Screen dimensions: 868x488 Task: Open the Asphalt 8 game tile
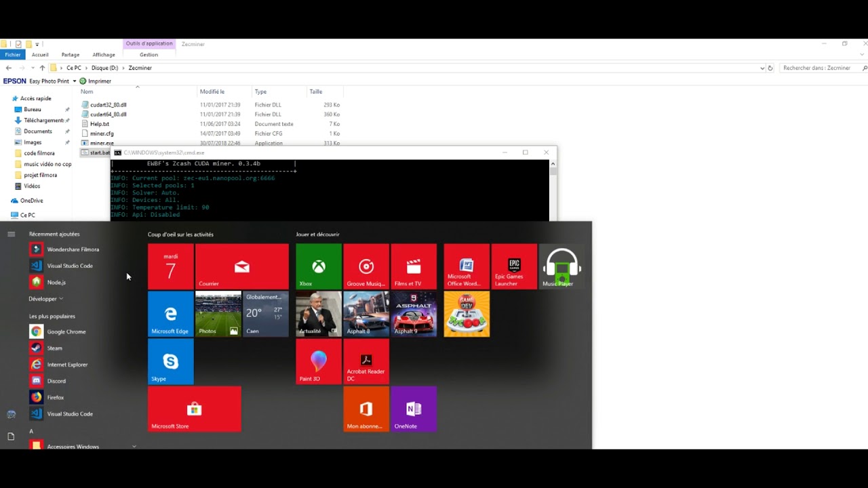coord(366,314)
